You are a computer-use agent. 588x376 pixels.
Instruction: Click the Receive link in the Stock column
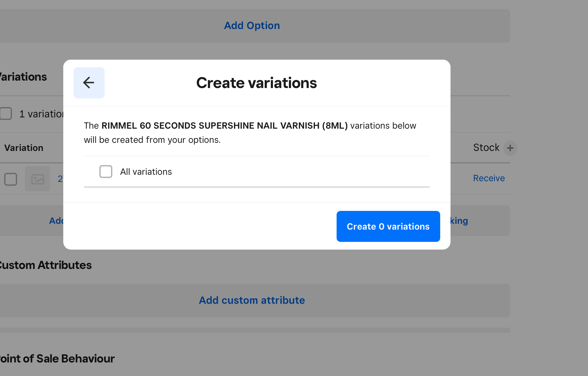tap(489, 178)
